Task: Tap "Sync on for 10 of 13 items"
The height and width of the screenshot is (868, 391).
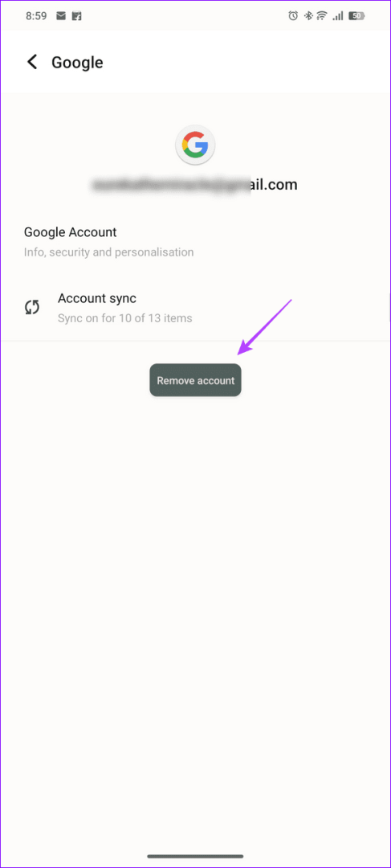Action: coord(125,318)
